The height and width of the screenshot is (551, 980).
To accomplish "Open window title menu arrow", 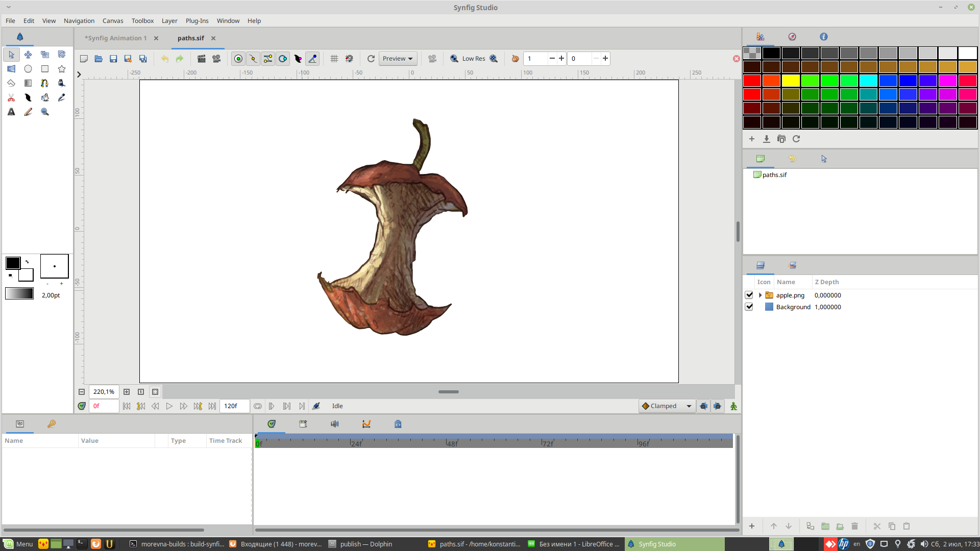I will (x=9, y=7).
